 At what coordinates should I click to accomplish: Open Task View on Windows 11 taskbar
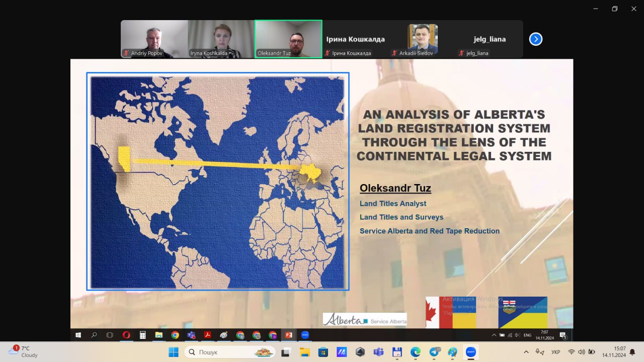pos(285,352)
